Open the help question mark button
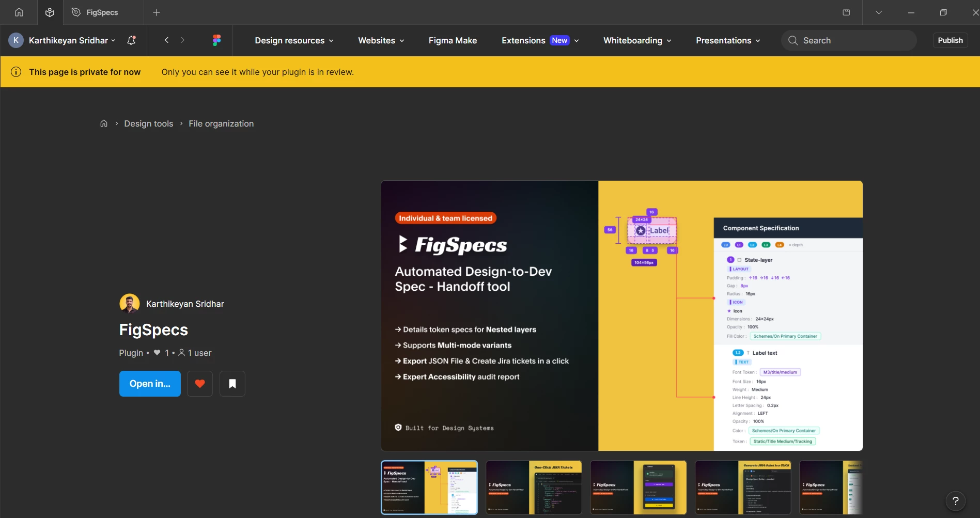Screen dimensions: 980x518 tap(956, 501)
